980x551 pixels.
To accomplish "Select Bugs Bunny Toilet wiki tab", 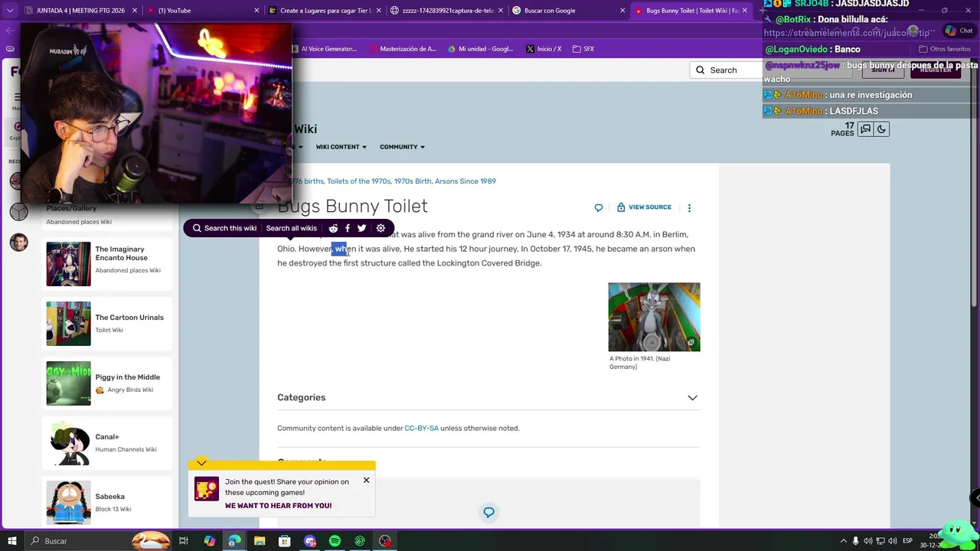I will 691,11.
